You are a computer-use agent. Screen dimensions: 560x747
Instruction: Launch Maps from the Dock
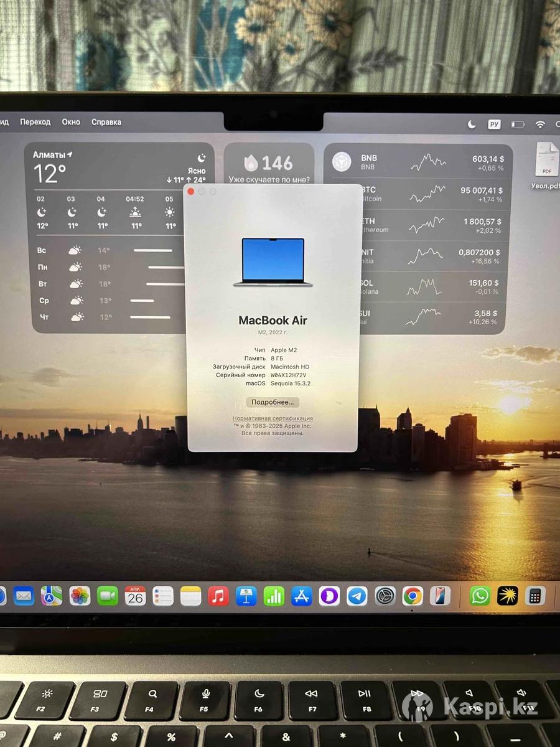52,596
